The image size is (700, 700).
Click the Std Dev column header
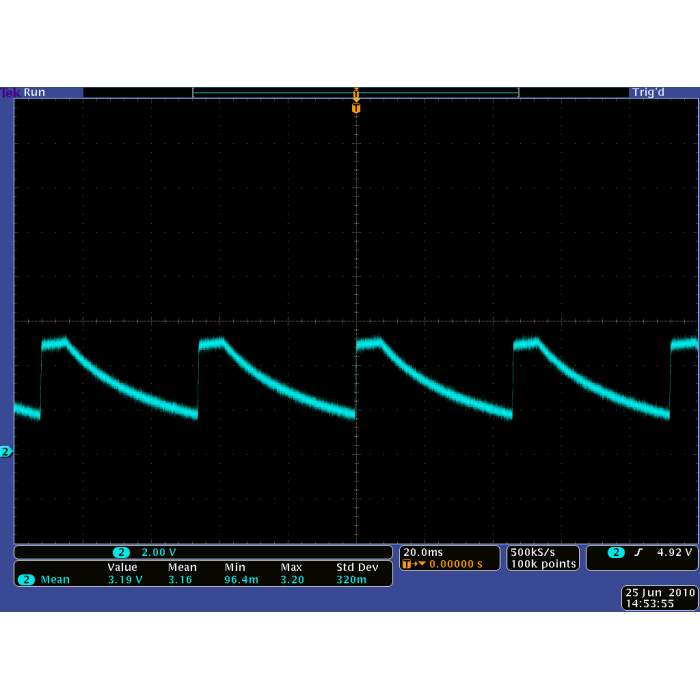tap(357, 567)
